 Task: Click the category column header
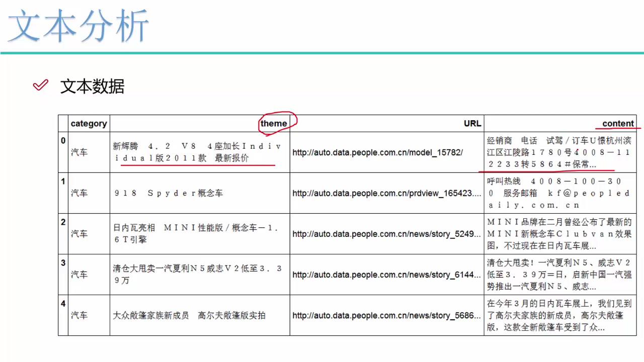[x=89, y=123]
